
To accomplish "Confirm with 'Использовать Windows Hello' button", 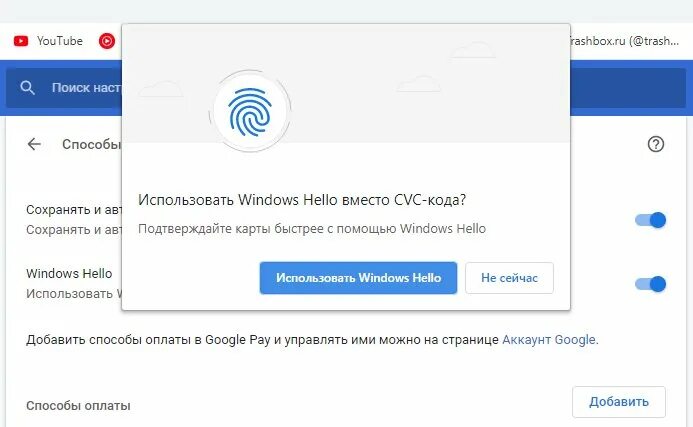I will click(x=358, y=278).
